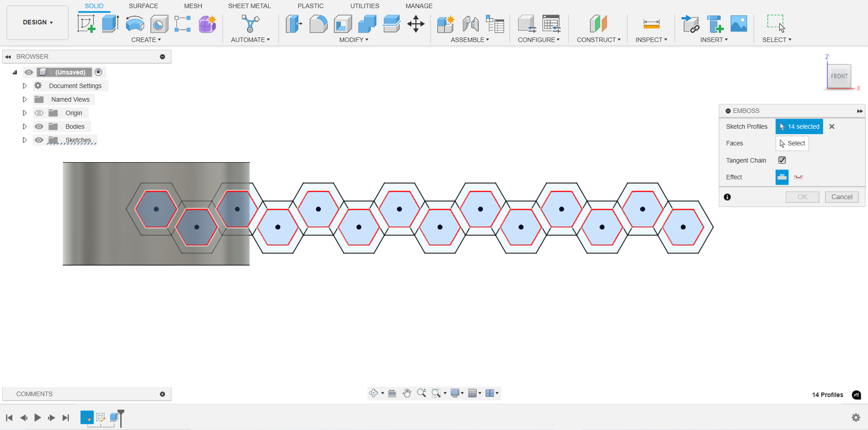The image size is (868, 430).
Task: Select the Pan hand tool
Action: 407,393
